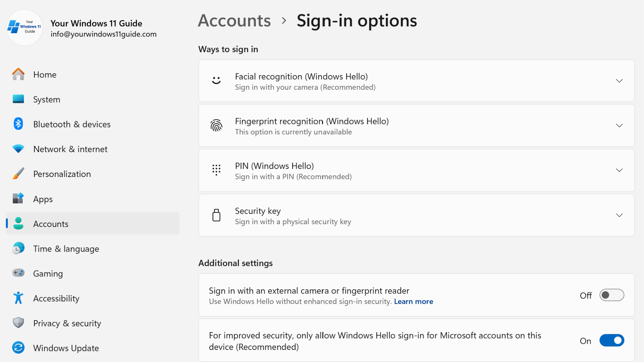
Task: Click the Learn more link
Action: click(413, 301)
